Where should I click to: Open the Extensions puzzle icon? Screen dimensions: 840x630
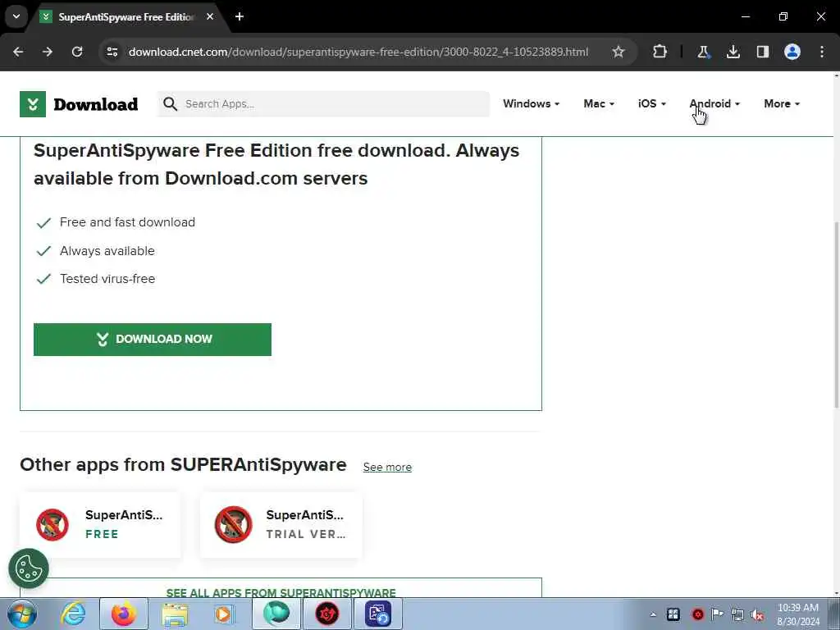[660, 52]
